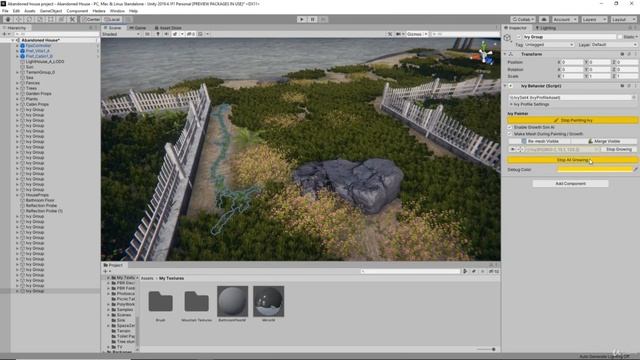
Task: Switch to the Lighting tab
Action: point(546,28)
